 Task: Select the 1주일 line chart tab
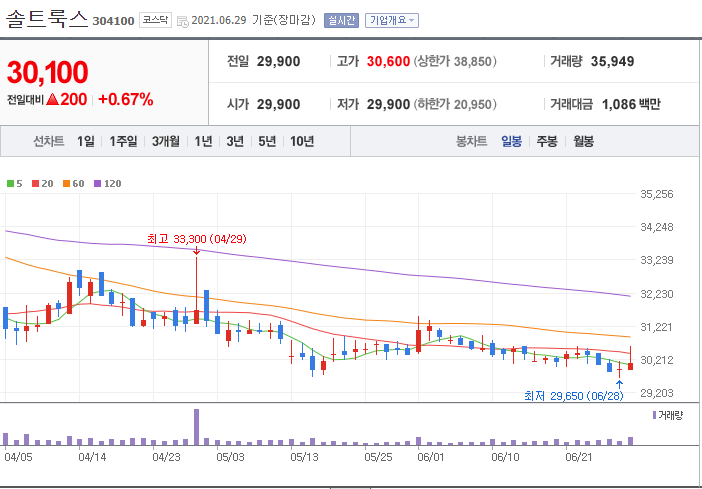coord(123,142)
